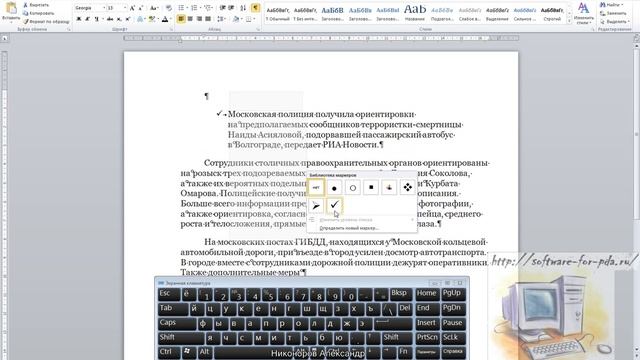Click the Home key on on-screen keyboard
Screen dimensions: 640x360
(427, 294)
